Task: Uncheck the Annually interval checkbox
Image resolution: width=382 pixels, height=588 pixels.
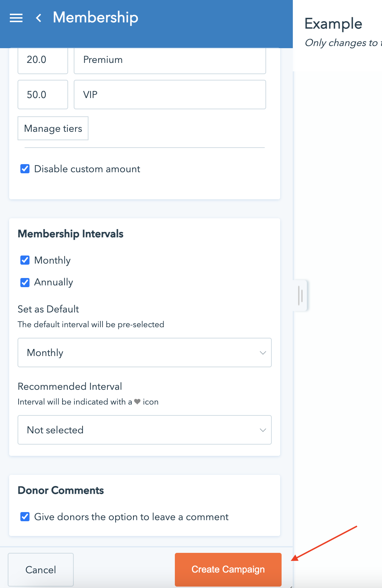Action: [x=25, y=283]
